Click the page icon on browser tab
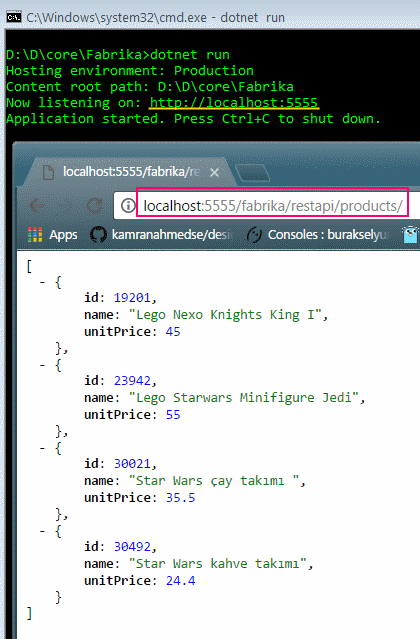 click(48, 172)
